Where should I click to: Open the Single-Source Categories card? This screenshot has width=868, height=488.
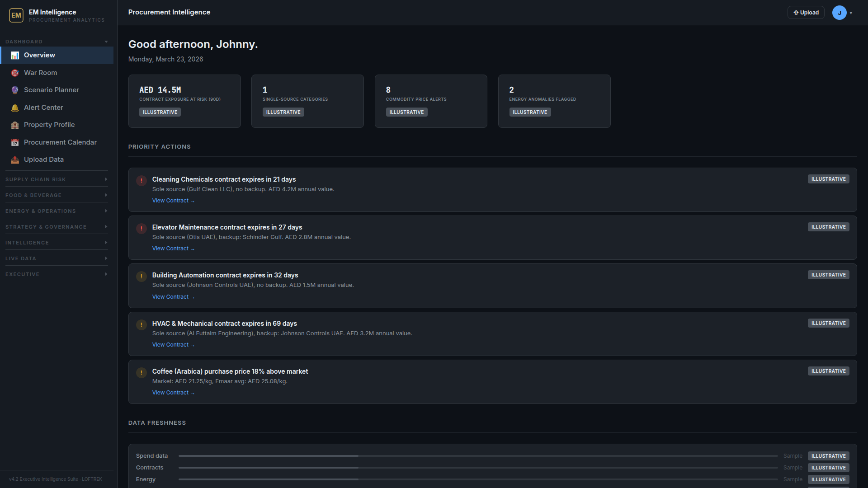coord(307,101)
